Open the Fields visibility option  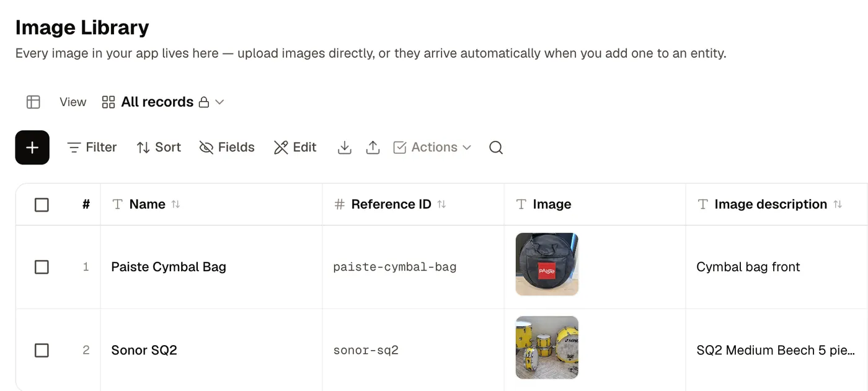227,147
